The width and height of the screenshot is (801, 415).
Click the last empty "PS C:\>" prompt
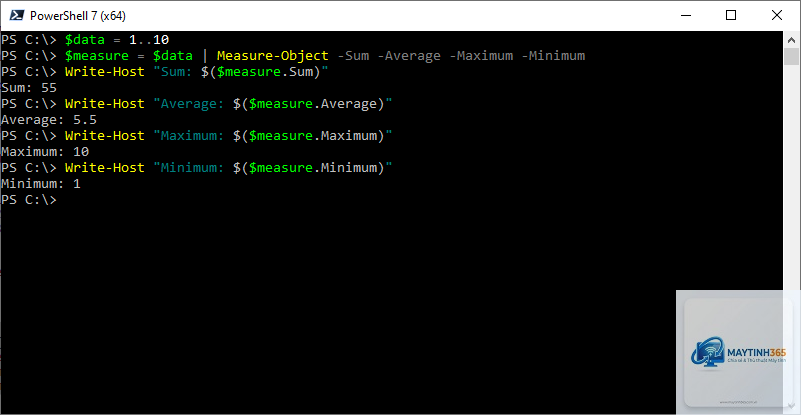tap(29, 200)
